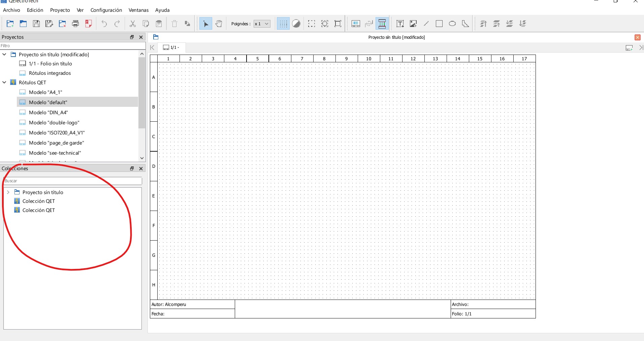Screen dimensions: 644x341
Task: Toggle the grid display button
Action: point(283,24)
